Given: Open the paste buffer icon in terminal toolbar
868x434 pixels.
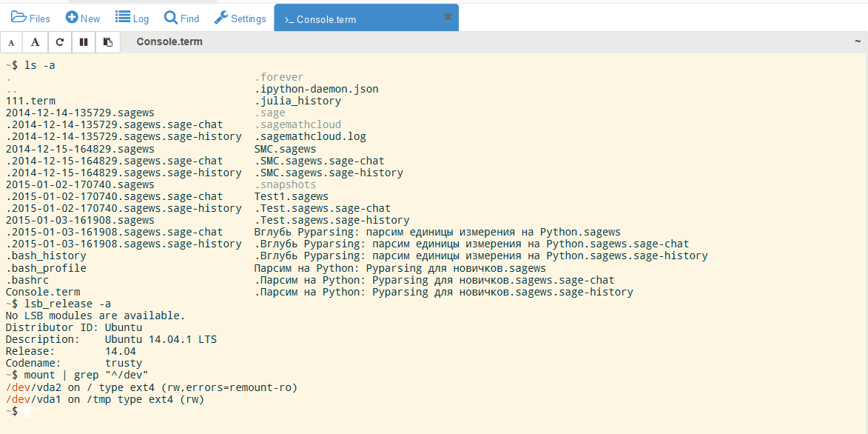Looking at the screenshot, I should pos(107,42).
